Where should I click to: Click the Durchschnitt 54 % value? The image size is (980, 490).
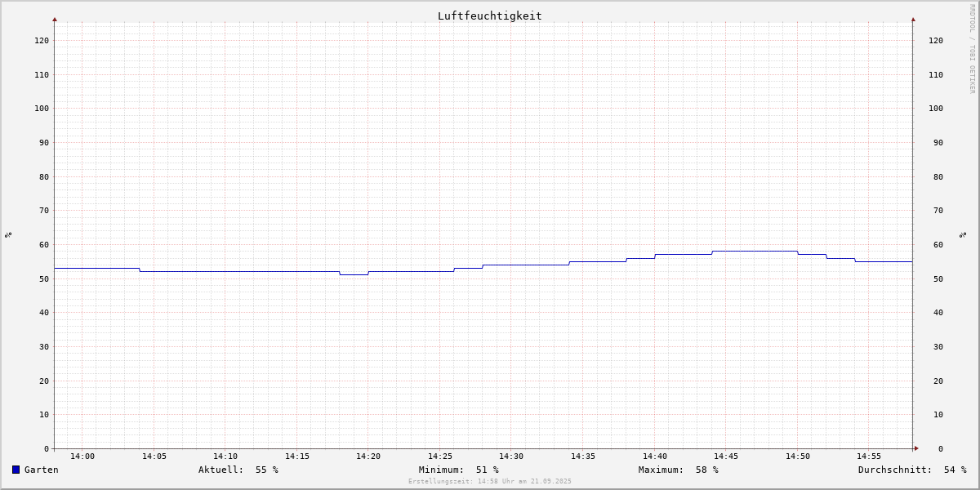coord(911,470)
